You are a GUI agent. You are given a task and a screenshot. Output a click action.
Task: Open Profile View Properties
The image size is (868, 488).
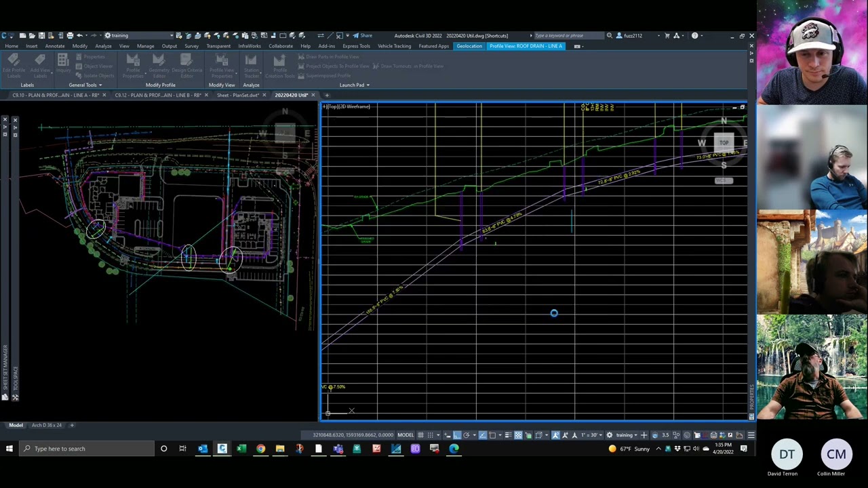(222, 65)
